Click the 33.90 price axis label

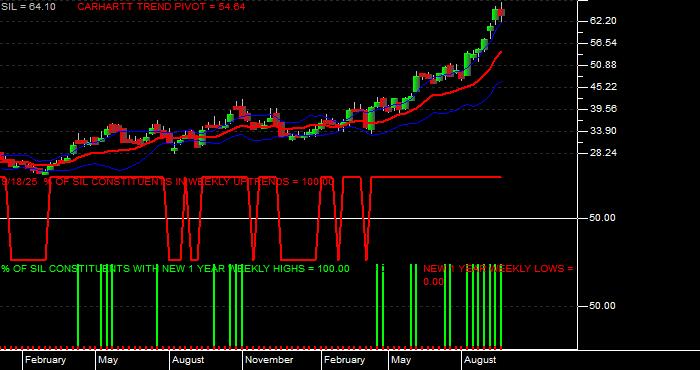point(603,131)
